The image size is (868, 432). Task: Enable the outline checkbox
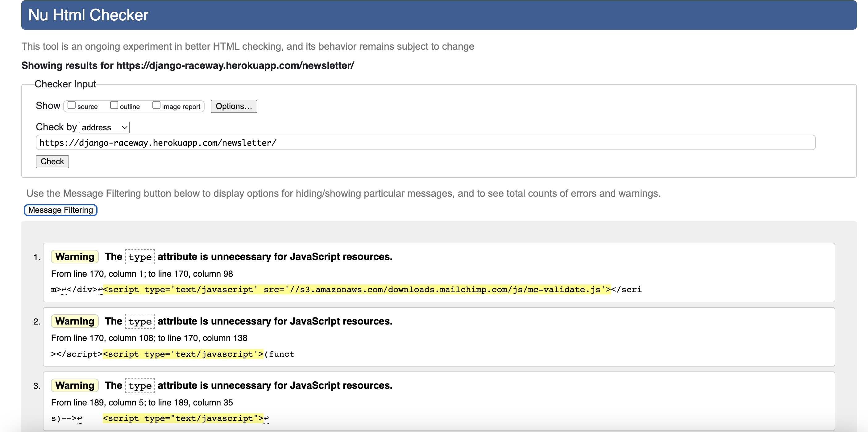click(x=114, y=105)
